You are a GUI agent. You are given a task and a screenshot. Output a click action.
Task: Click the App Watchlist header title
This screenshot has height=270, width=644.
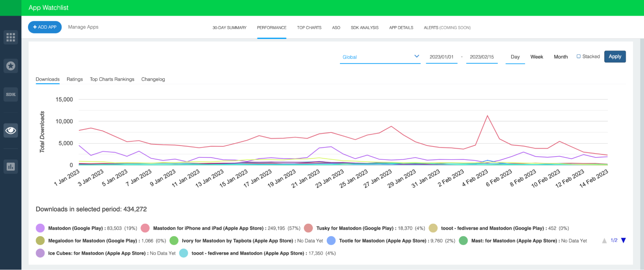(x=49, y=8)
